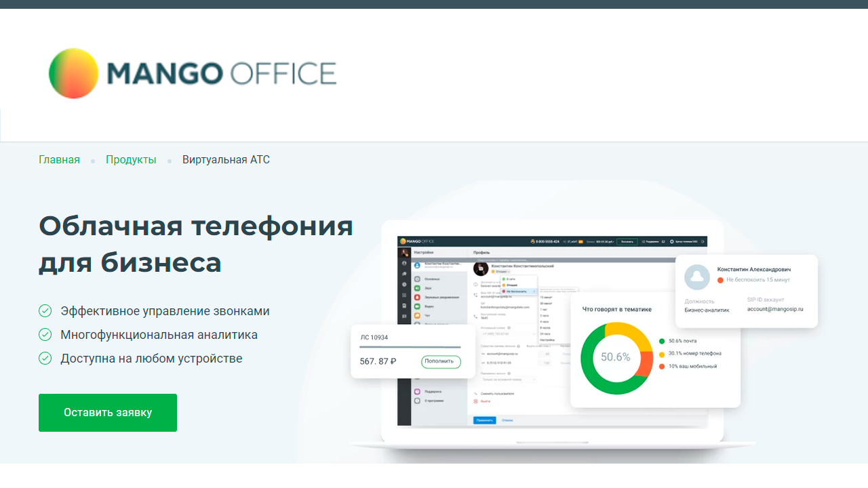This screenshot has width=868, height=488.
Task: Click the avatar icon of Константин Александрович
Action: coord(697,278)
